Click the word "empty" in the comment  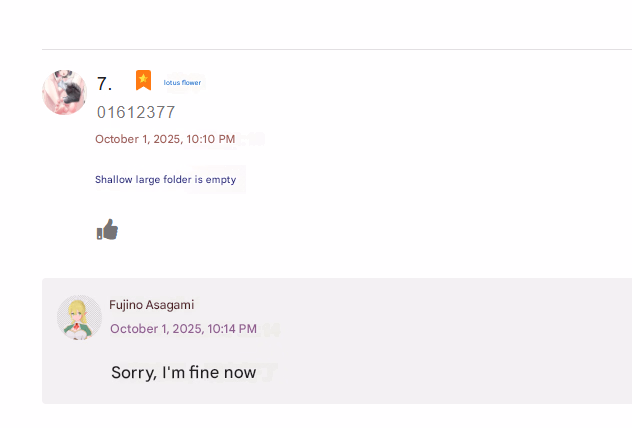point(220,180)
